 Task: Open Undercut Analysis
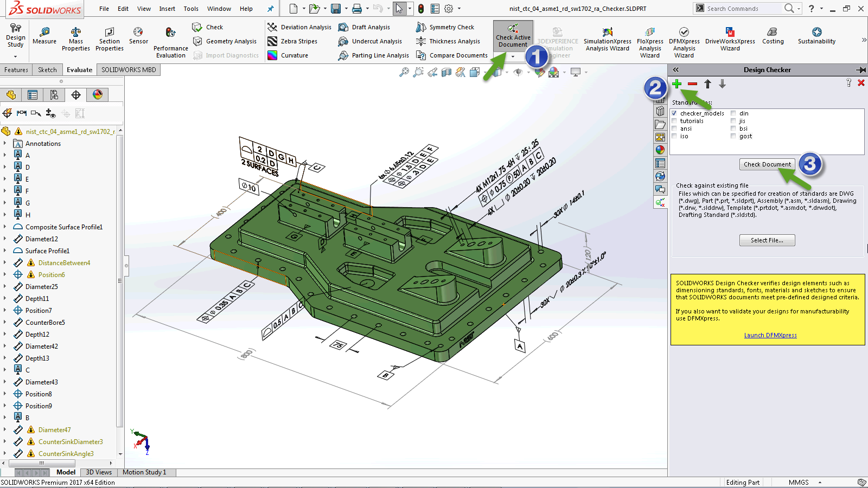(x=370, y=41)
